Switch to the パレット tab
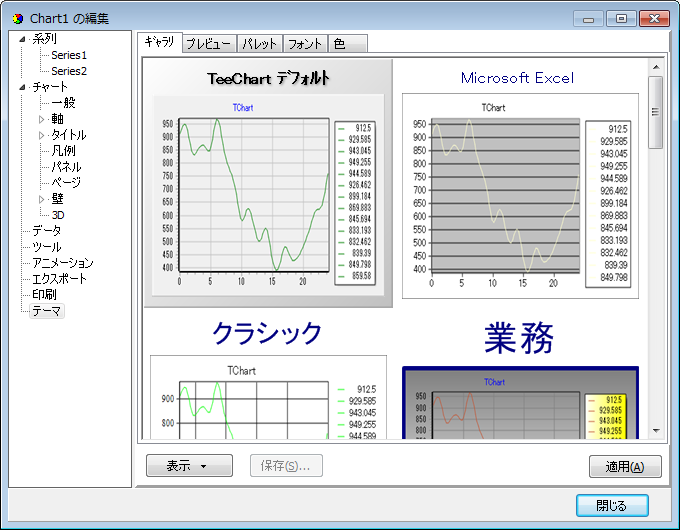This screenshot has width=680, height=530. (x=259, y=44)
